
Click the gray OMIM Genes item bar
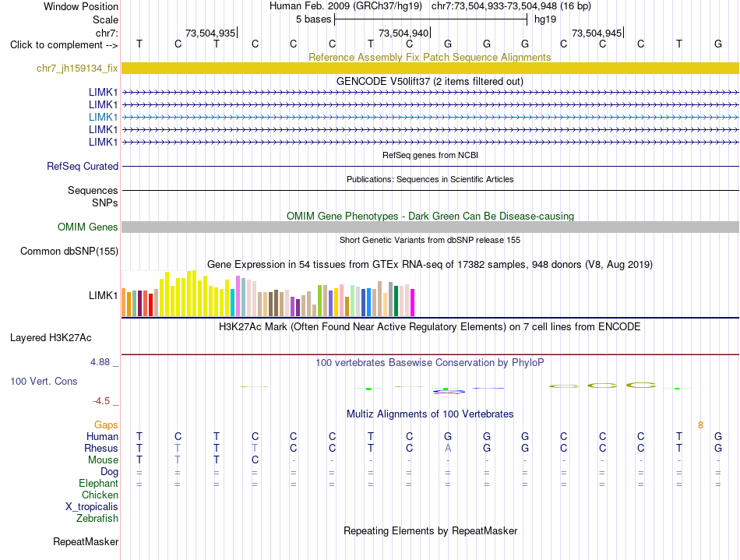click(430, 227)
